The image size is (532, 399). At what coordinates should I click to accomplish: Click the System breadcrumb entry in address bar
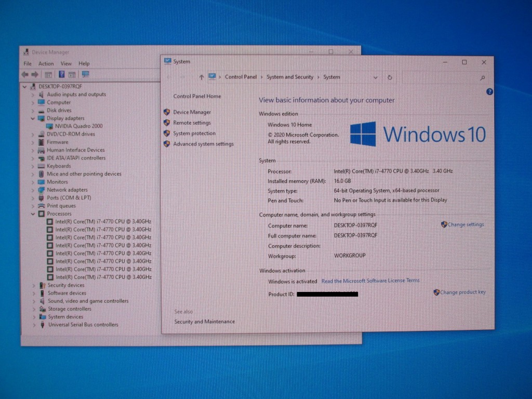tap(331, 77)
